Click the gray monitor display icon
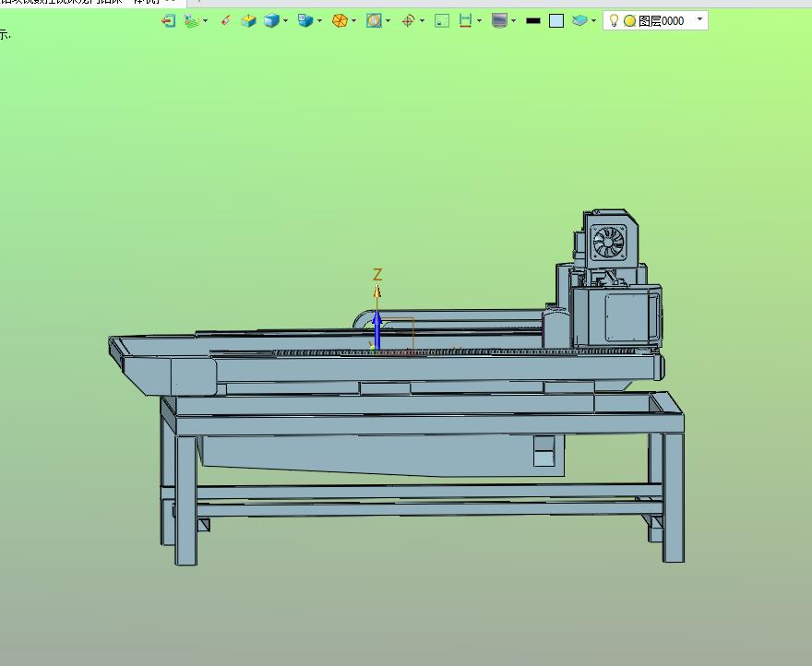Image resolution: width=812 pixels, height=666 pixels. point(500,20)
